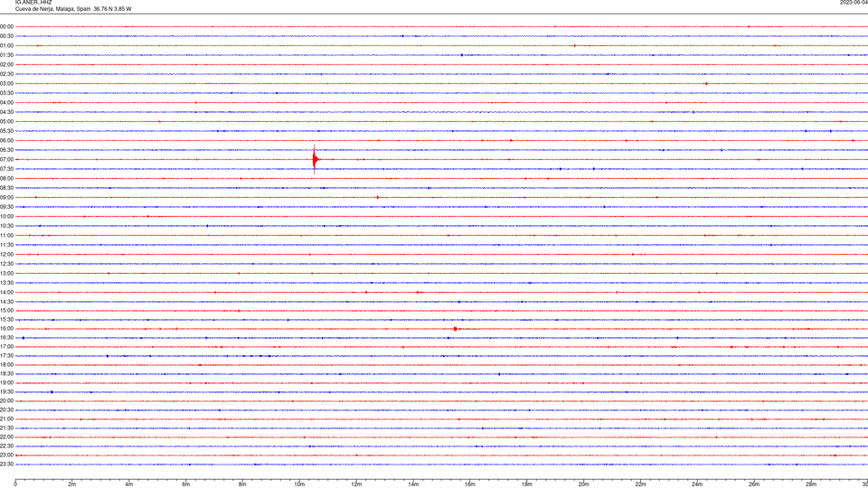
Task: Click the '07:30' time label
Action: click(x=6, y=169)
